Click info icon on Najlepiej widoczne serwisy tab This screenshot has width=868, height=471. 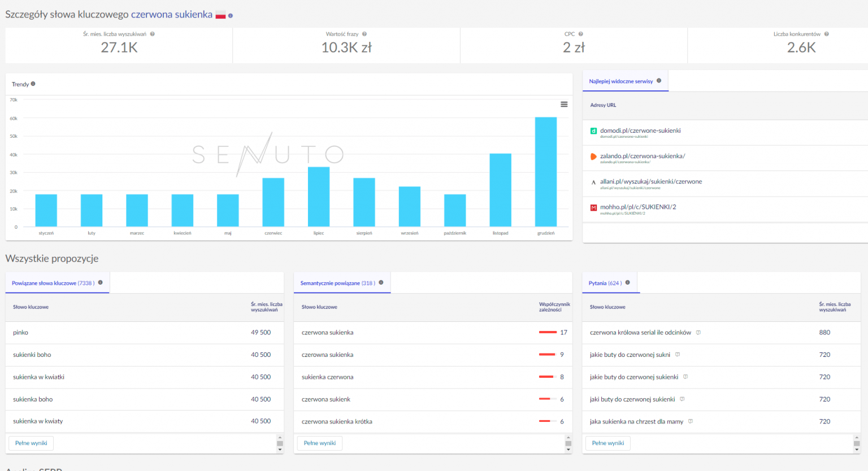pyautogui.click(x=659, y=81)
